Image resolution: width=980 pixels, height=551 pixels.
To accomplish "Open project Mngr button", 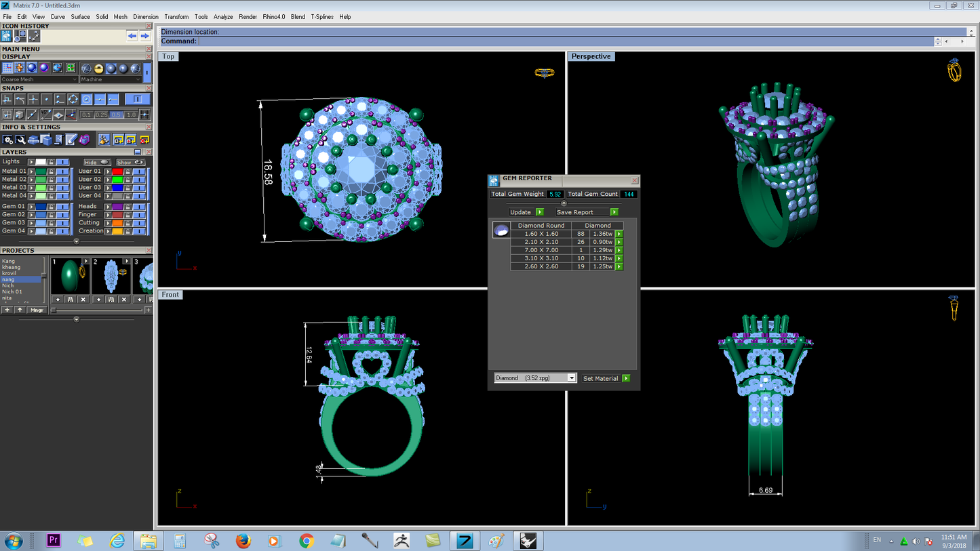I will [37, 310].
